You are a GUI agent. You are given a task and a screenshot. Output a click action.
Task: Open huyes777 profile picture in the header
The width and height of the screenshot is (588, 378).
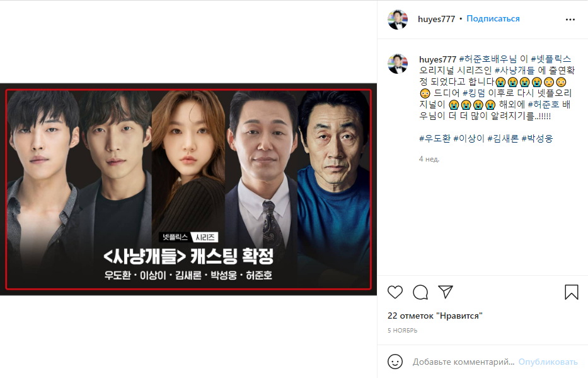click(x=398, y=20)
